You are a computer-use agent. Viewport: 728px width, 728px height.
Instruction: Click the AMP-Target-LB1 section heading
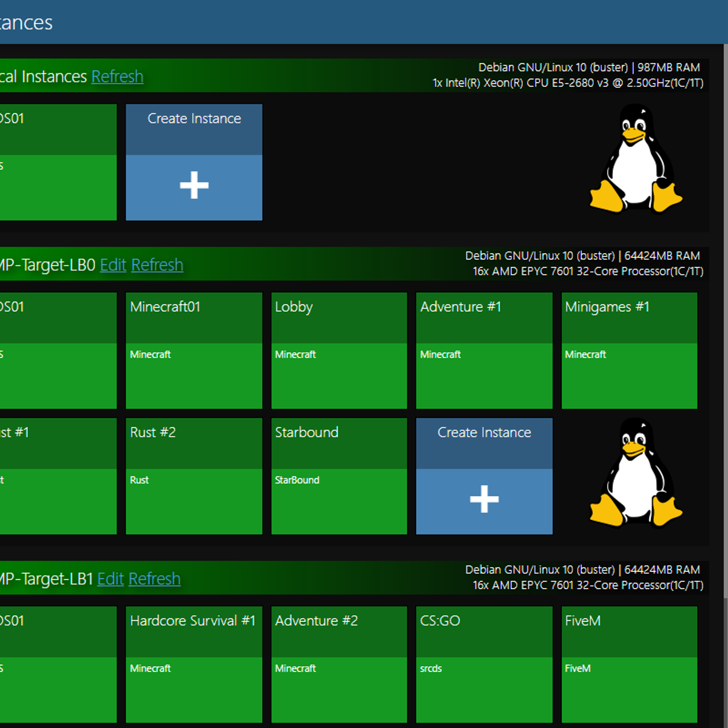pos(47,579)
